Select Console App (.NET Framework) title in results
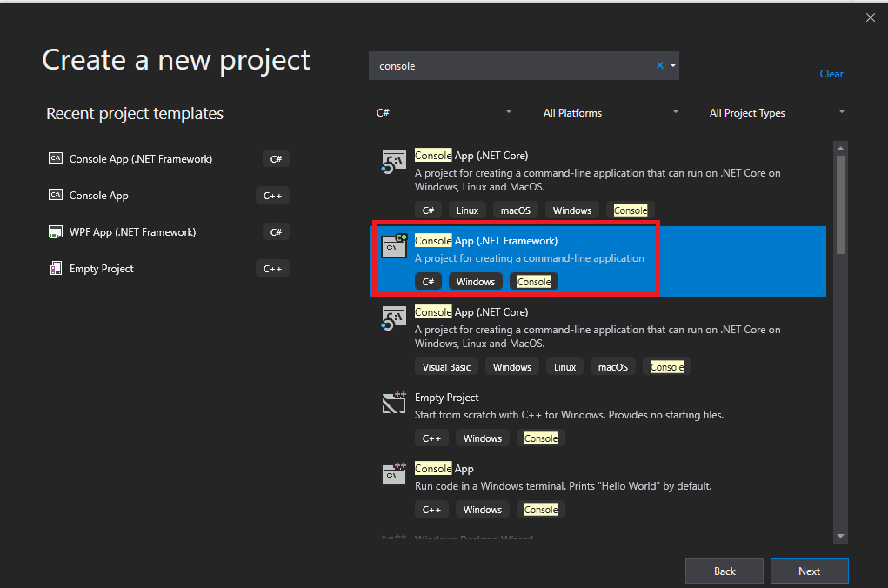Viewport: 888px width, 588px height. click(x=486, y=241)
